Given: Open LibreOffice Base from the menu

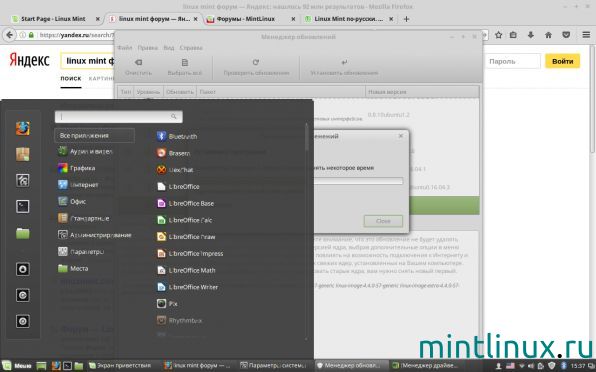Looking at the screenshot, I should click(x=185, y=203).
